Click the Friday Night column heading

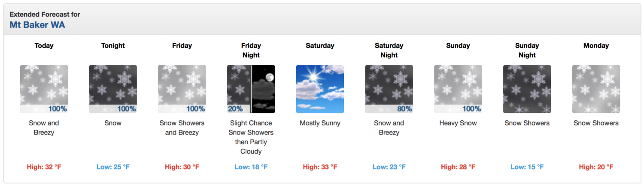251,50
